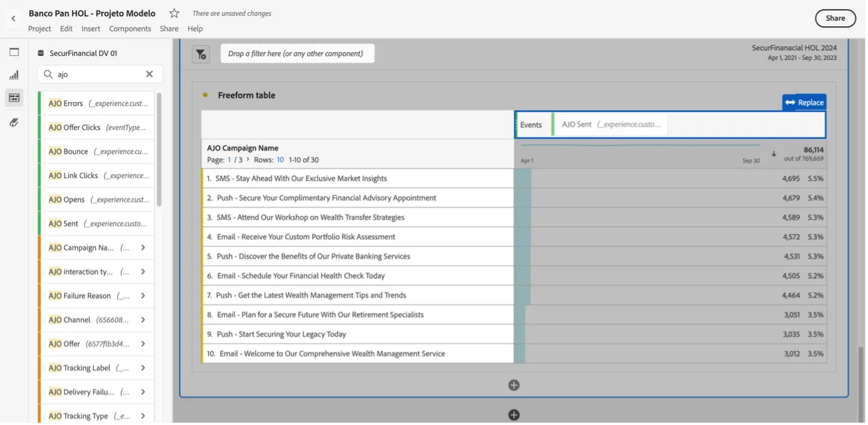Clear the 'ajo' search with the X icon

(x=149, y=74)
